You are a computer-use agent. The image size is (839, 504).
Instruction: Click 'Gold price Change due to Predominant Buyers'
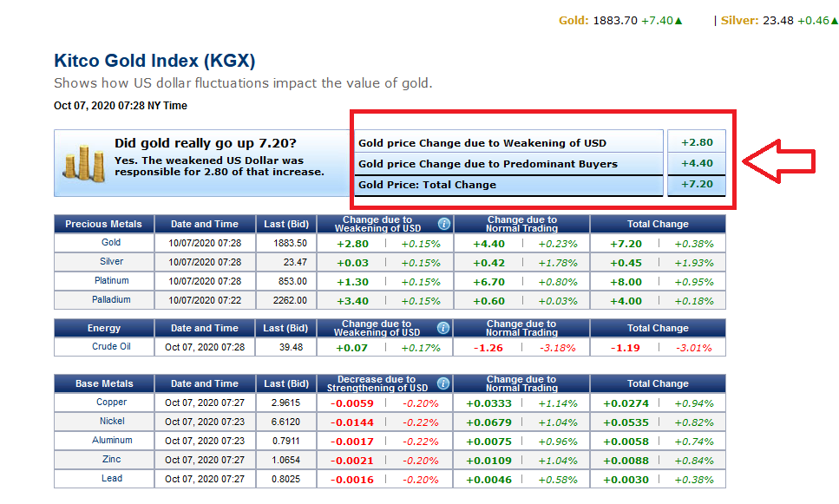click(488, 164)
